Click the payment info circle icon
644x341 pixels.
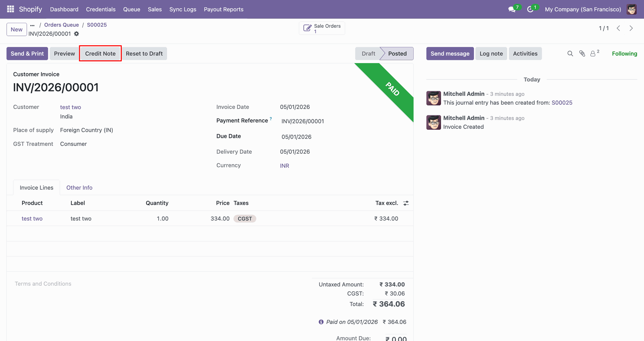click(x=321, y=322)
